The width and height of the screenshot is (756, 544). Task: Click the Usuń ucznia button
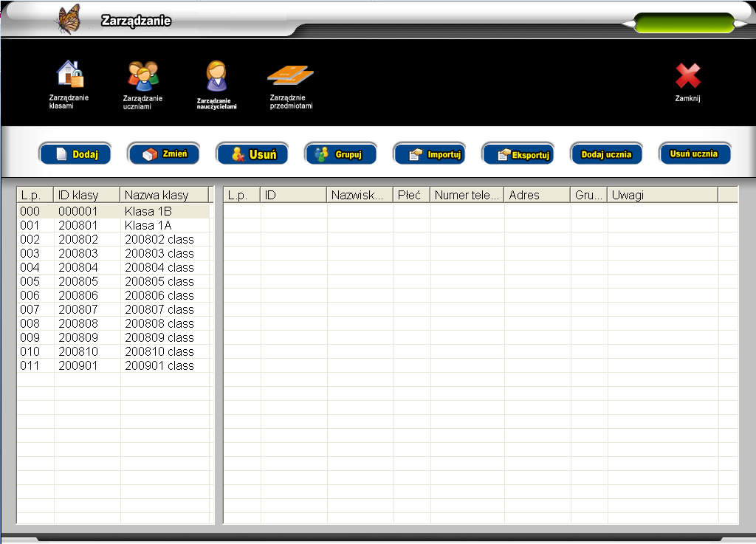point(695,154)
